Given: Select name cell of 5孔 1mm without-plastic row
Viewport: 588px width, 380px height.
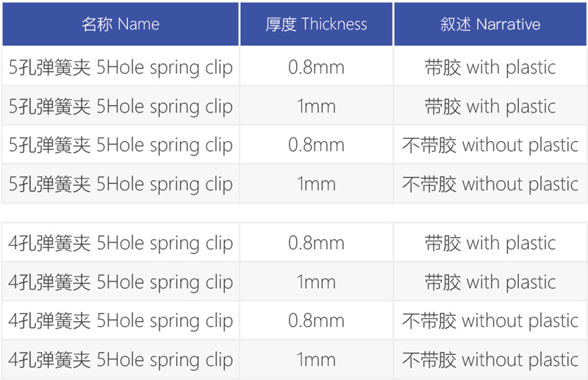Looking at the screenshot, I should coord(121,184).
